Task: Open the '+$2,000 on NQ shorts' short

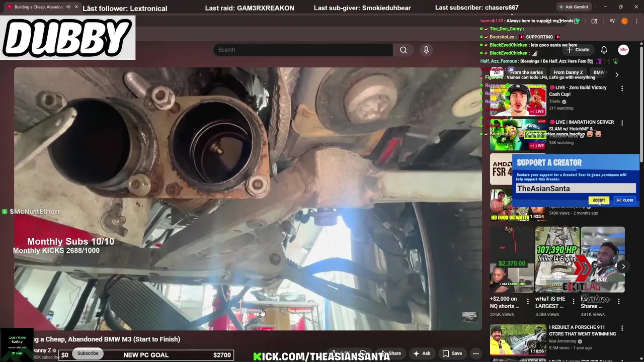Action: [512, 259]
